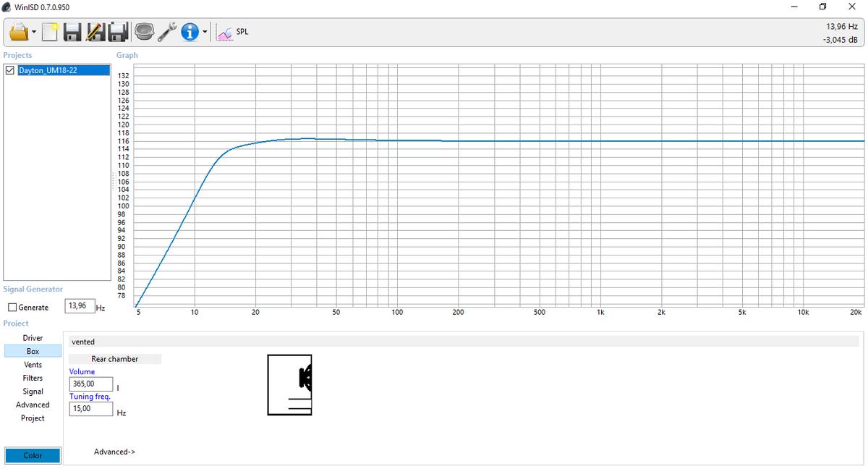Switch to the Filters tab
Screen dimensions: 868x469
[33, 378]
